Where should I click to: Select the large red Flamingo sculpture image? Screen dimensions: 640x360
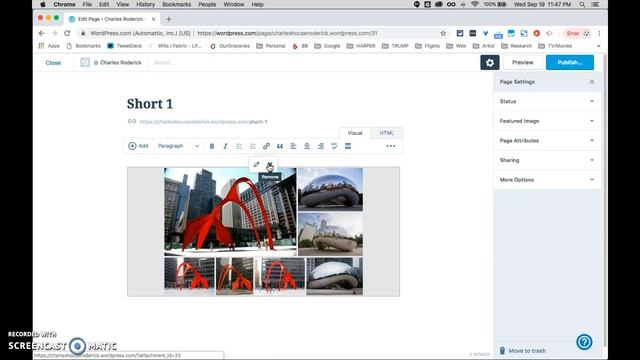click(230, 211)
